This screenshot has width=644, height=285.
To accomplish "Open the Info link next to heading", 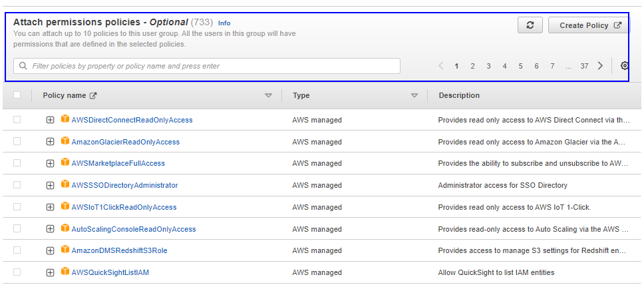I will point(224,23).
